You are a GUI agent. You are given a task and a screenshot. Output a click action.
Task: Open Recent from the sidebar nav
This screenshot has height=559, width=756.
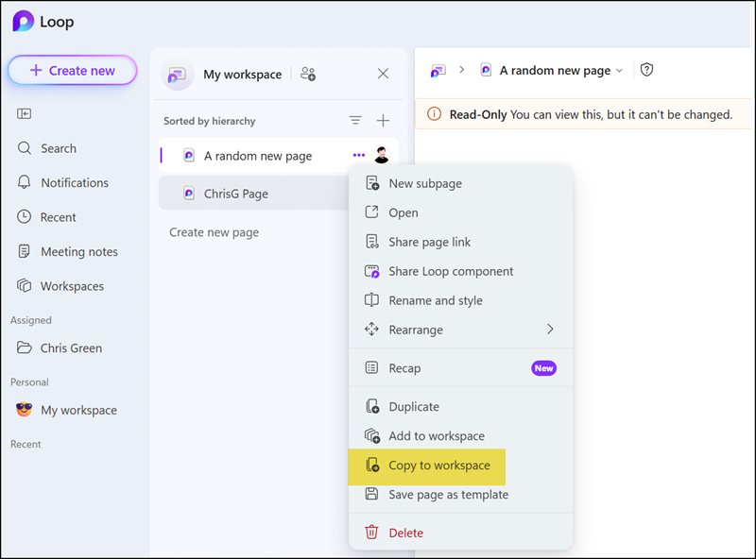tap(46, 217)
